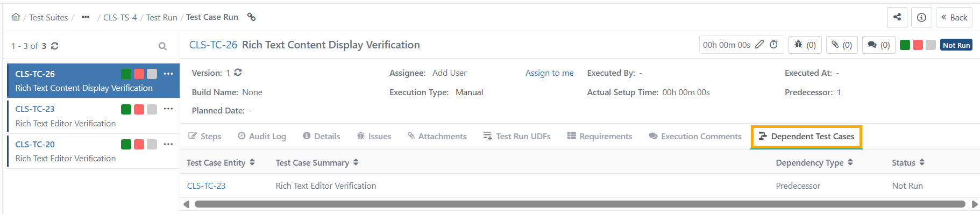Switch to the Attachments tab
This screenshot has height=214, width=980.
click(x=437, y=137)
